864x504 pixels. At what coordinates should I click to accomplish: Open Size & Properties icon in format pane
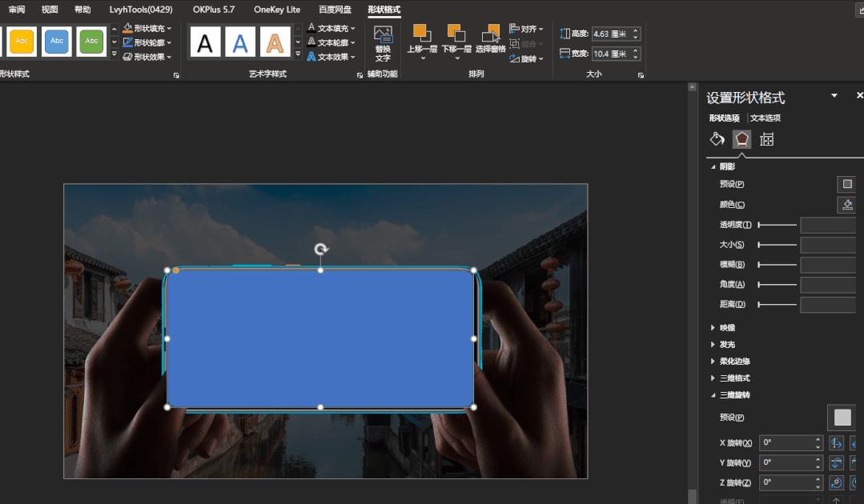[766, 139]
